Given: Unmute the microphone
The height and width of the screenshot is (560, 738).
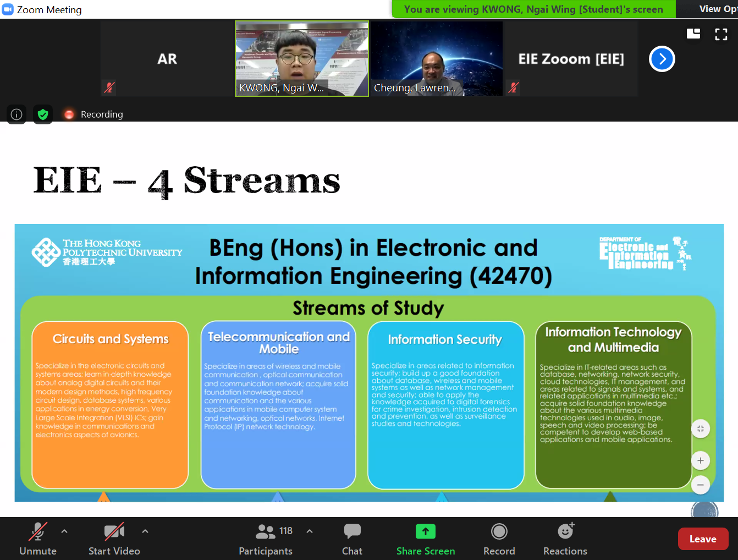Looking at the screenshot, I should click(x=37, y=539).
